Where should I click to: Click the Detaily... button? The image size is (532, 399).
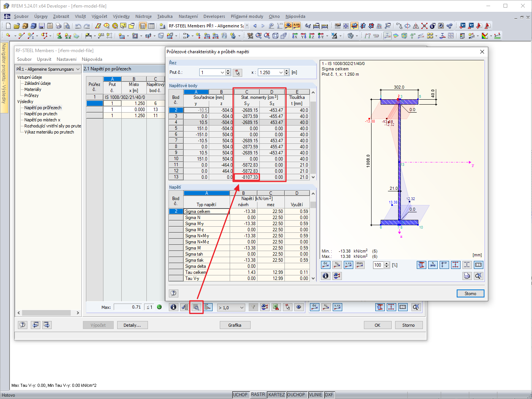click(x=132, y=325)
